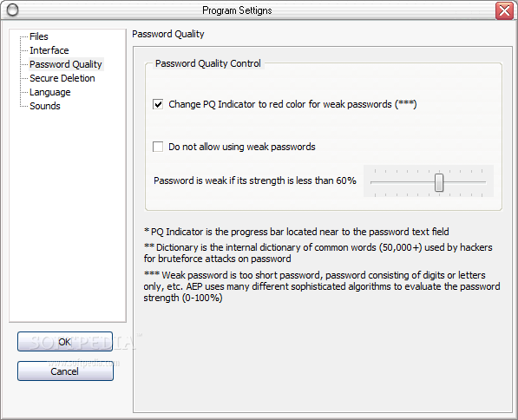Screen dimensions: 518x420
Task: Click slider track left of the thumb
Action: click(x=403, y=182)
